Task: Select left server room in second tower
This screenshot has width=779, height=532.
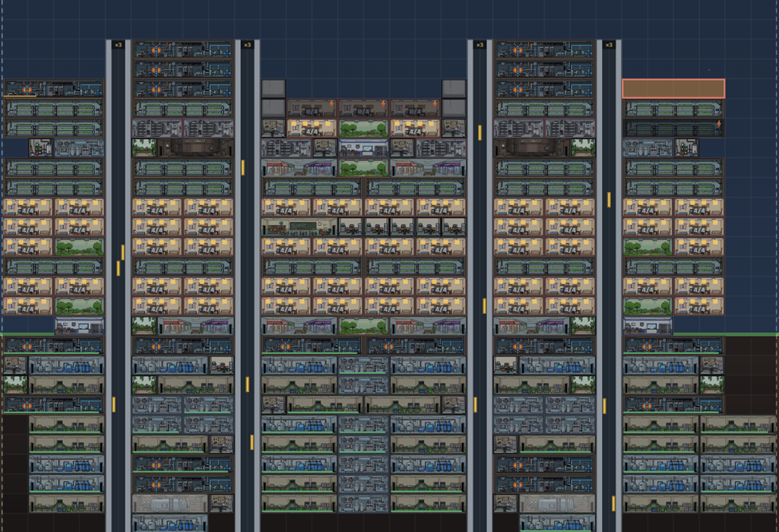Action: (x=157, y=128)
